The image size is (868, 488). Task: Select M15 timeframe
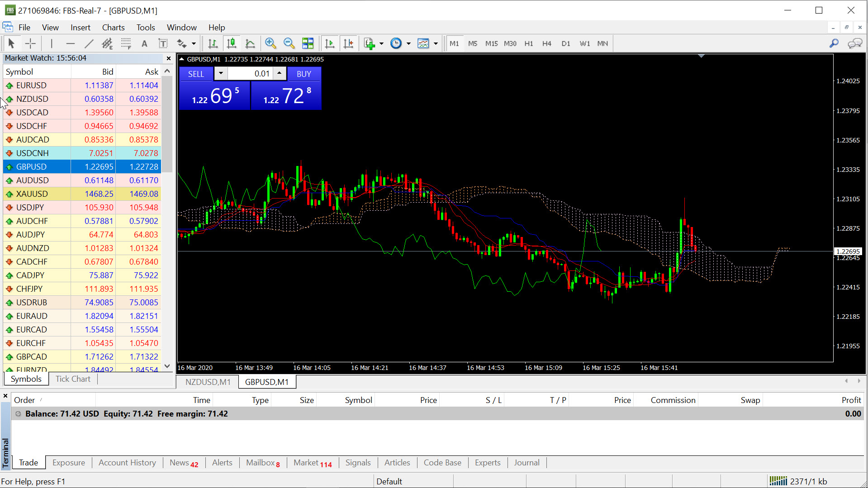pyautogui.click(x=491, y=43)
